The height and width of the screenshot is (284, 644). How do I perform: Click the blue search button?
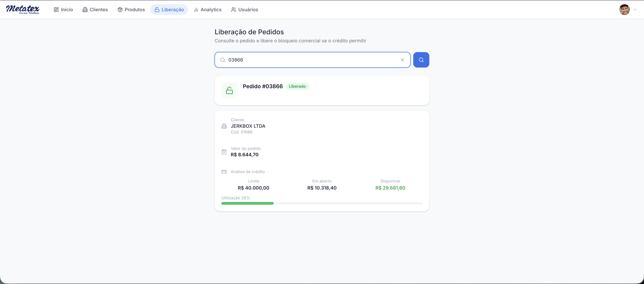(421, 60)
